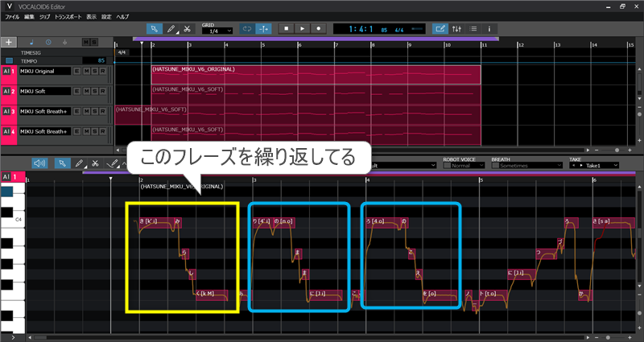Toggle the musical editor view icon
The image size is (644, 342).
click(x=440, y=29)
